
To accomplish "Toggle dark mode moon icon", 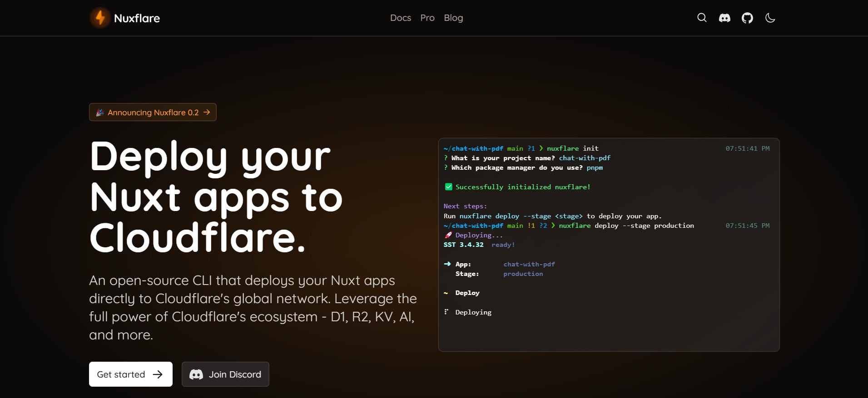I will click(x=770, y=18).
